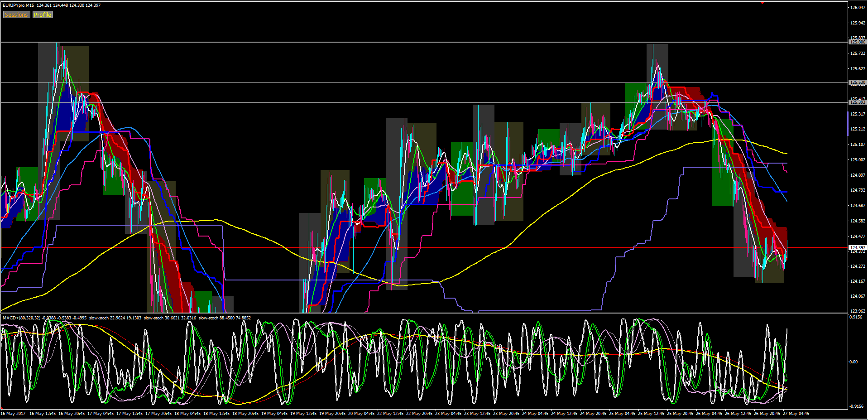
Task: Click the 125.317 price scale value
Action: pyautogui.click(x=858, y=114)
